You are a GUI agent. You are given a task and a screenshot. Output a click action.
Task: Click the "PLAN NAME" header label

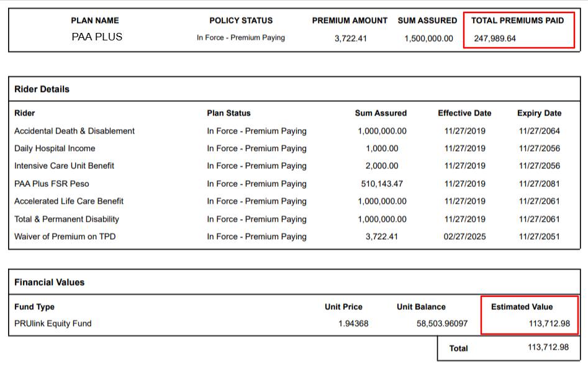[95, 20]
